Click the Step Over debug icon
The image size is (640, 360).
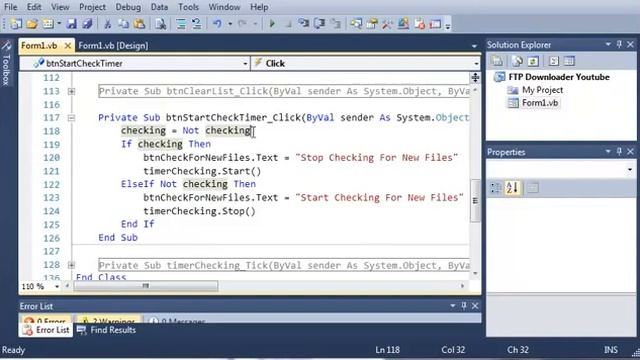click(x=319, y=24)
